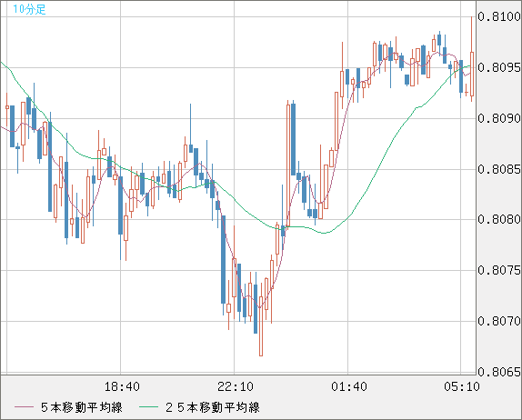522x420 pixels.
Task: Click the 01:40 time axis label
Action: (x=349, y=386)
